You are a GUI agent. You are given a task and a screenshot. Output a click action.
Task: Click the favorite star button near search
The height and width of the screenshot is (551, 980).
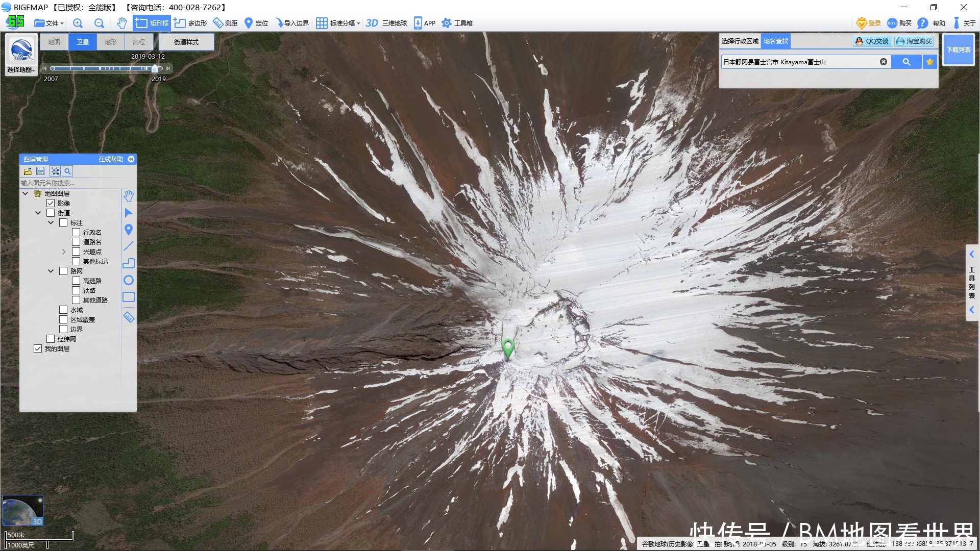click(930, 62)
